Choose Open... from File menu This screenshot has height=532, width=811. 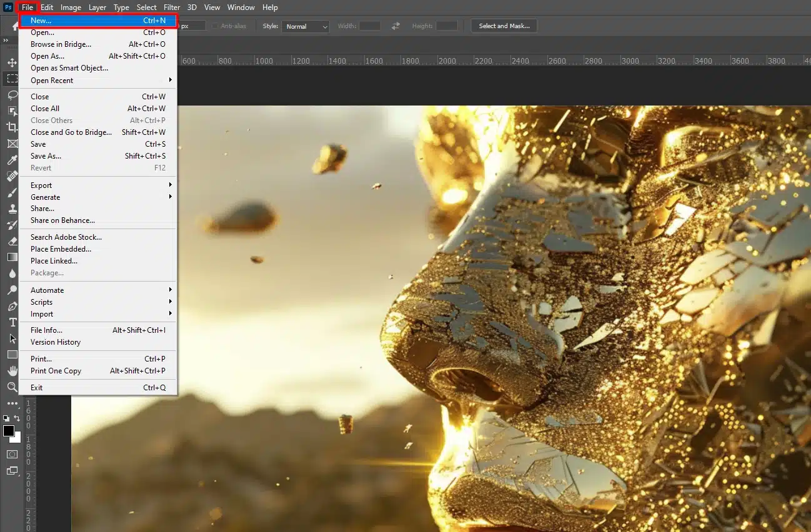point(98,32)
